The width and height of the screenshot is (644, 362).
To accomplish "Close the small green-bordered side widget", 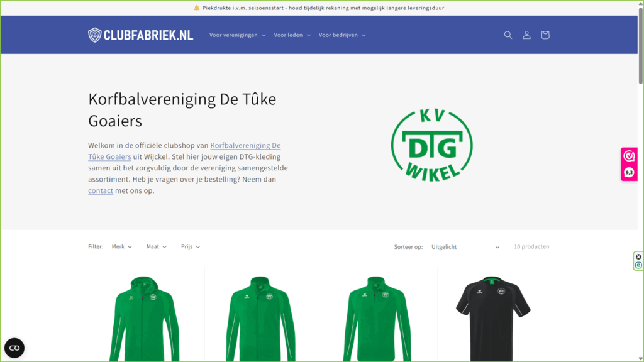I will [638, 256].
